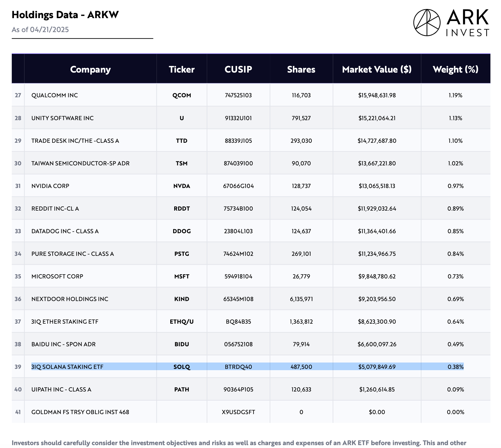Click the Market Value ($) header
The height and width of the screenshot is (448, 501).
pos(377,69)
